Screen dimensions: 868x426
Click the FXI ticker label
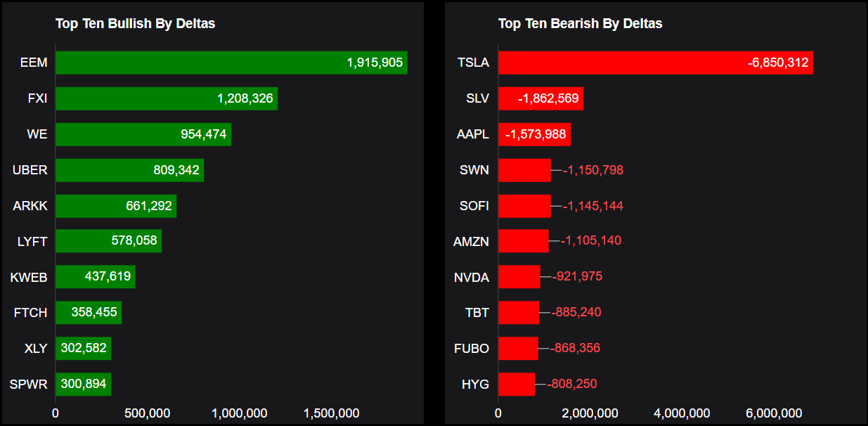(38, 98)
